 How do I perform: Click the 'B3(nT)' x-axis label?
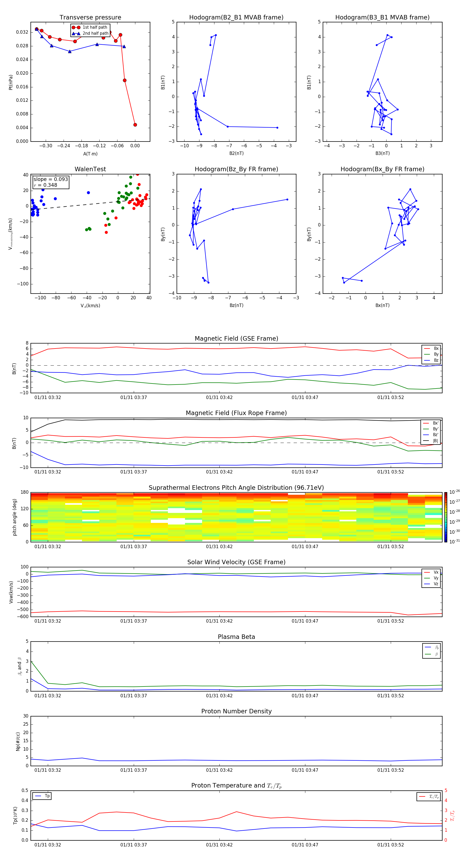(x=382, y=154)
